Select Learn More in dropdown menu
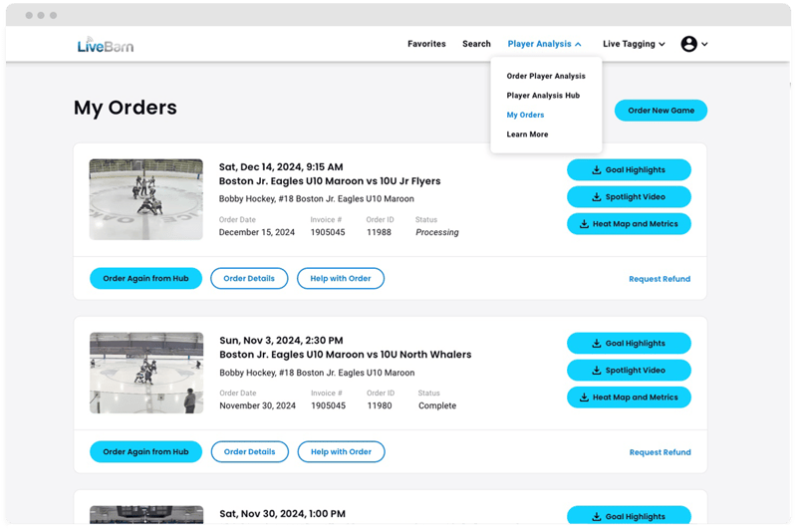 point(527,134)
